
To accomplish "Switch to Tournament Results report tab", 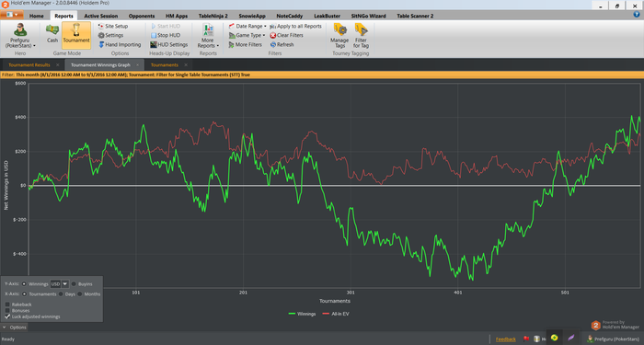I will pyautogui.click(x=29, y=65).
